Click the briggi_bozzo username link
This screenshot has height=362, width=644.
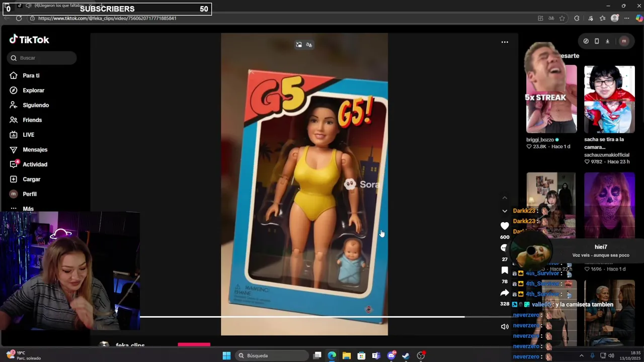click(540, 140)
